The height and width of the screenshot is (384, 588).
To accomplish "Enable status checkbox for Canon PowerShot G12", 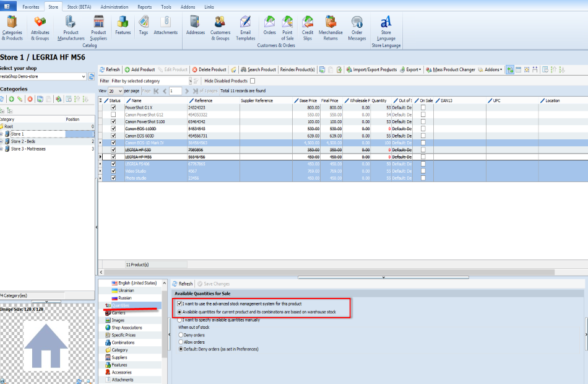I will 113,115.
